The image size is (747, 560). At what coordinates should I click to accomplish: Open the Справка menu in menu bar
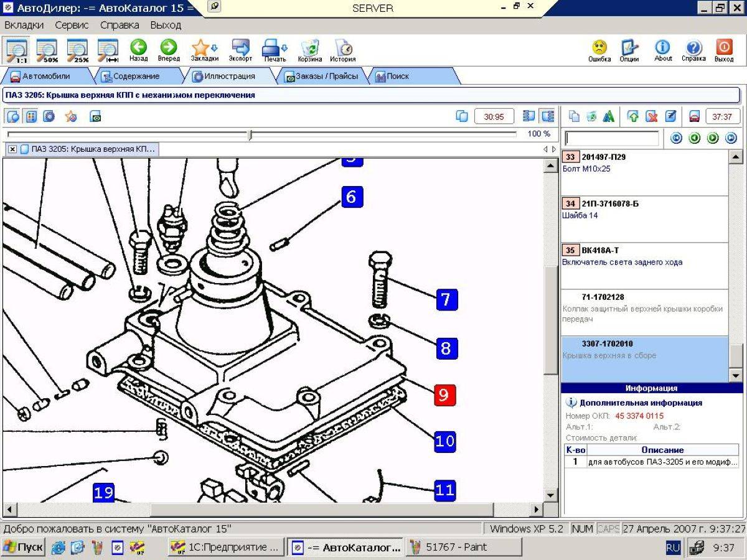point(120,25)
